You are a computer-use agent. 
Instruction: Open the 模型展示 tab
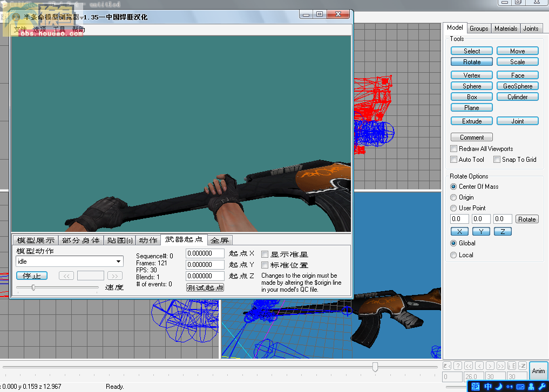[36, 240]
